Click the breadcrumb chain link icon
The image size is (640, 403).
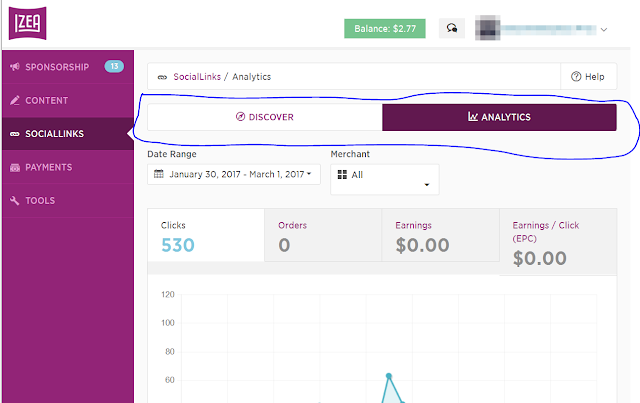coord(162,77)
